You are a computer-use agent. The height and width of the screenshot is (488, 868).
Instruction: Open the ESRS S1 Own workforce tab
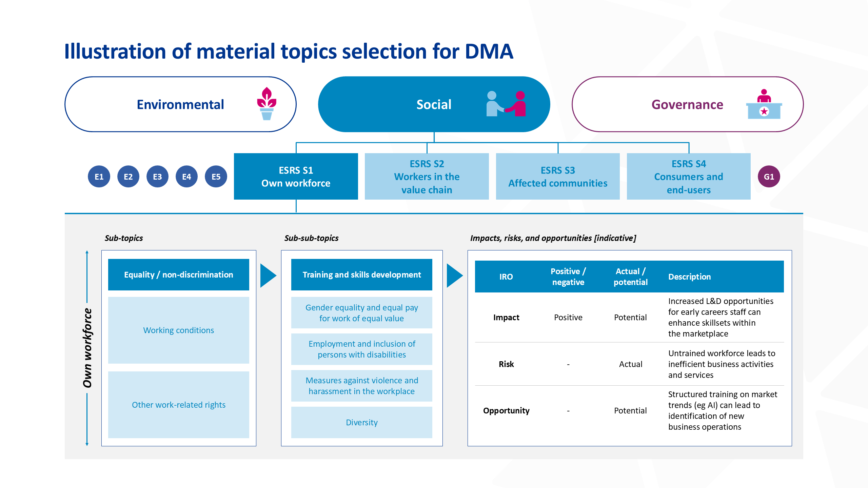coord(296,177)
